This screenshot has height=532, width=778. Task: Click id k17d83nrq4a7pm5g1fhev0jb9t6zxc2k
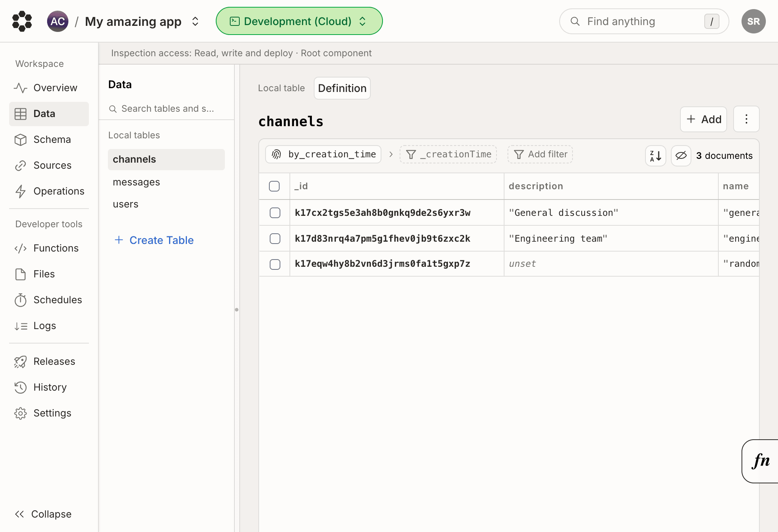point(383,239)
